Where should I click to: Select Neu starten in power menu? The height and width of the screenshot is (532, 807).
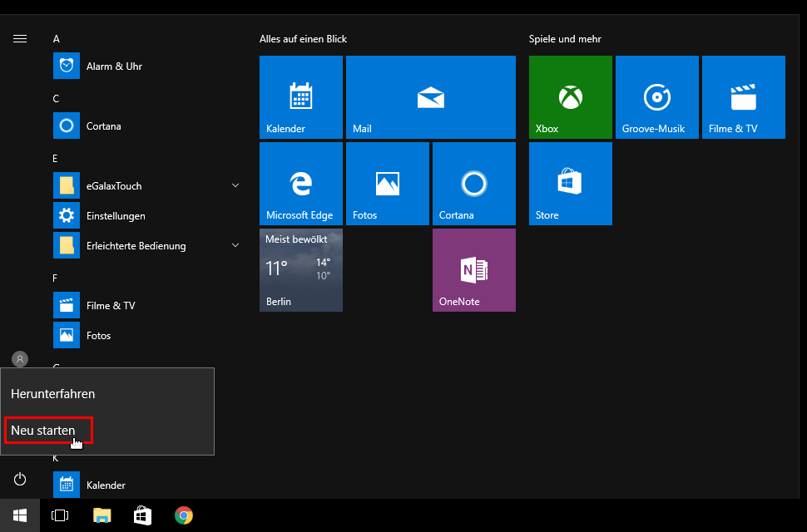click(43, 431)
